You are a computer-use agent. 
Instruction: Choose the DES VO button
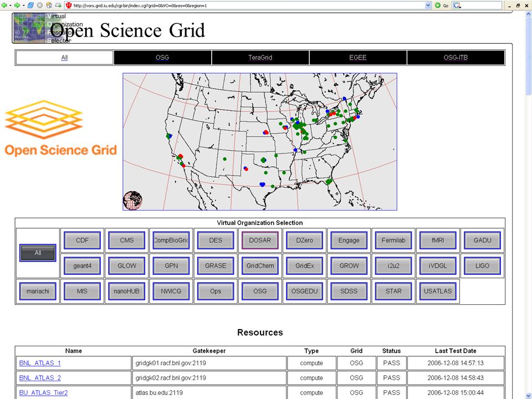click(x=216, y=240)
